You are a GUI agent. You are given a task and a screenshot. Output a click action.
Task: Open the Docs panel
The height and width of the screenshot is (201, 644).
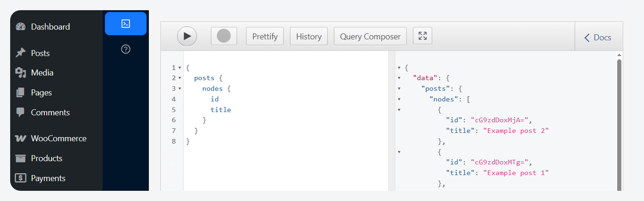tap(598, 37)
